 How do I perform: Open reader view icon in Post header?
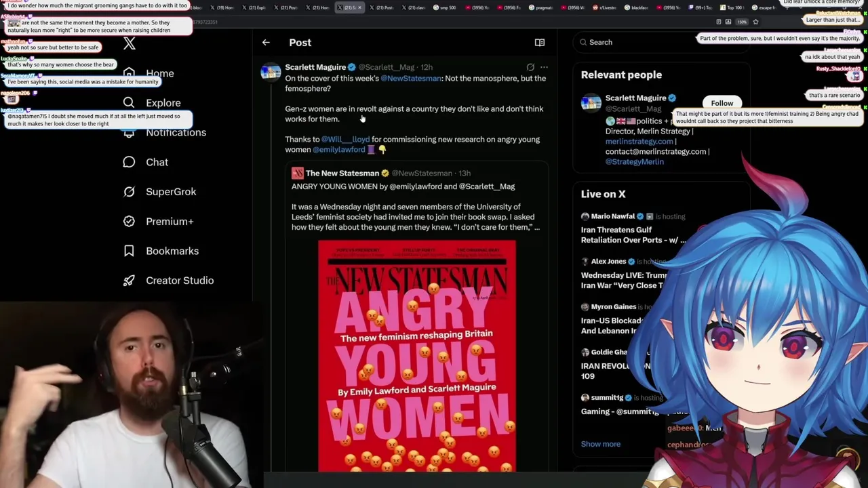click(x=540, y=42)
